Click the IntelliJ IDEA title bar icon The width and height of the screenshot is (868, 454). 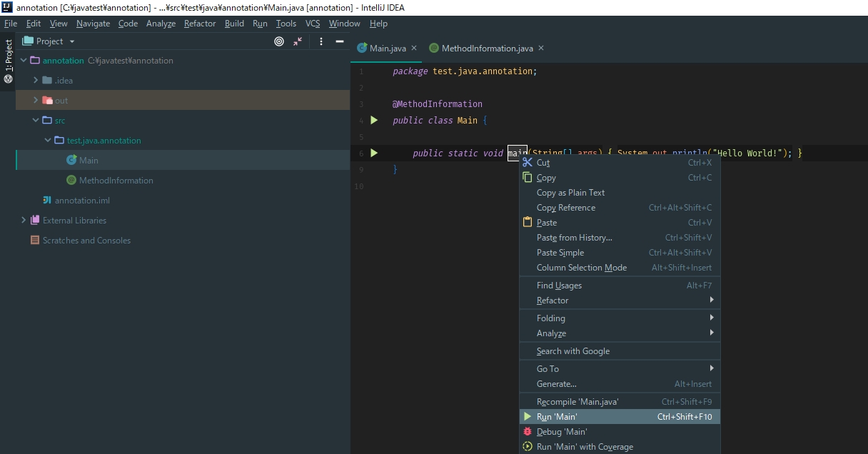point(7,8)
